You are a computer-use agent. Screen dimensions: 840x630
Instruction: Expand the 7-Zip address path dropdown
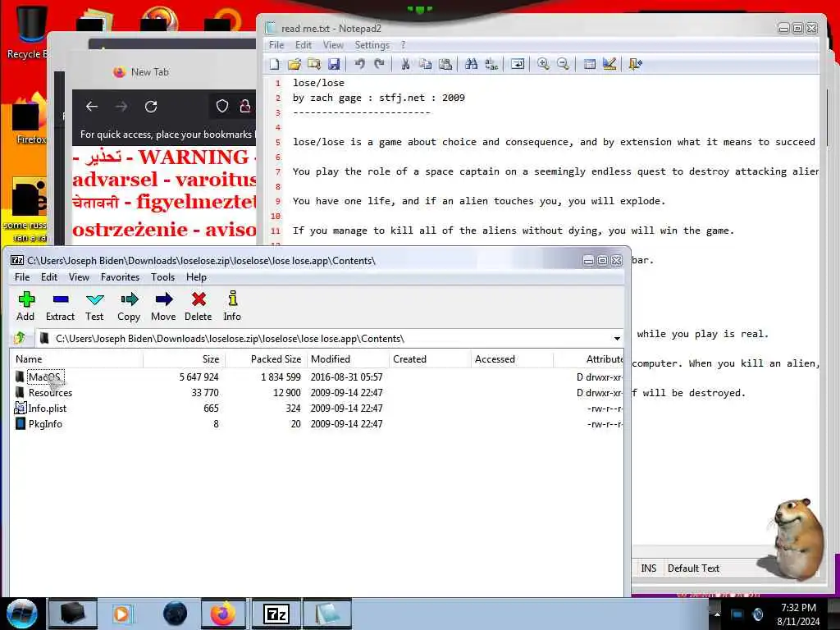617,339
